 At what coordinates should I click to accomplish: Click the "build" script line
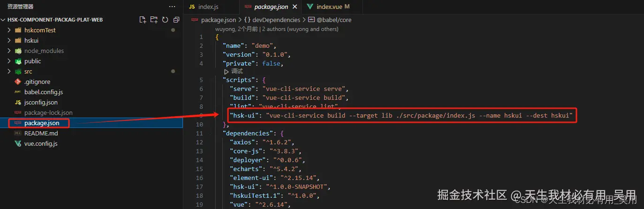coord(289,98)
